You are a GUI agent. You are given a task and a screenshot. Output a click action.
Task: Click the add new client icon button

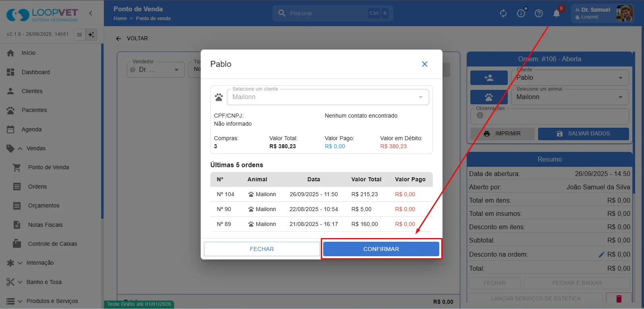[x=489, y=78]
